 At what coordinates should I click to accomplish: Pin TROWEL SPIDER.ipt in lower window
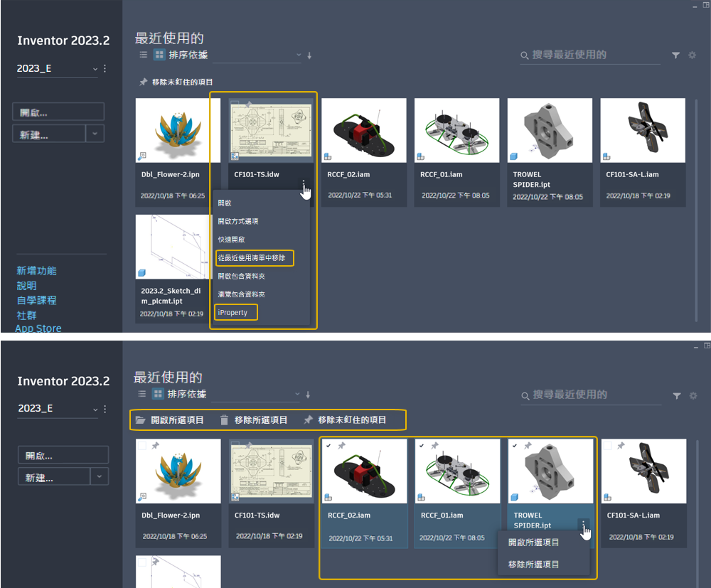[528, 446]
